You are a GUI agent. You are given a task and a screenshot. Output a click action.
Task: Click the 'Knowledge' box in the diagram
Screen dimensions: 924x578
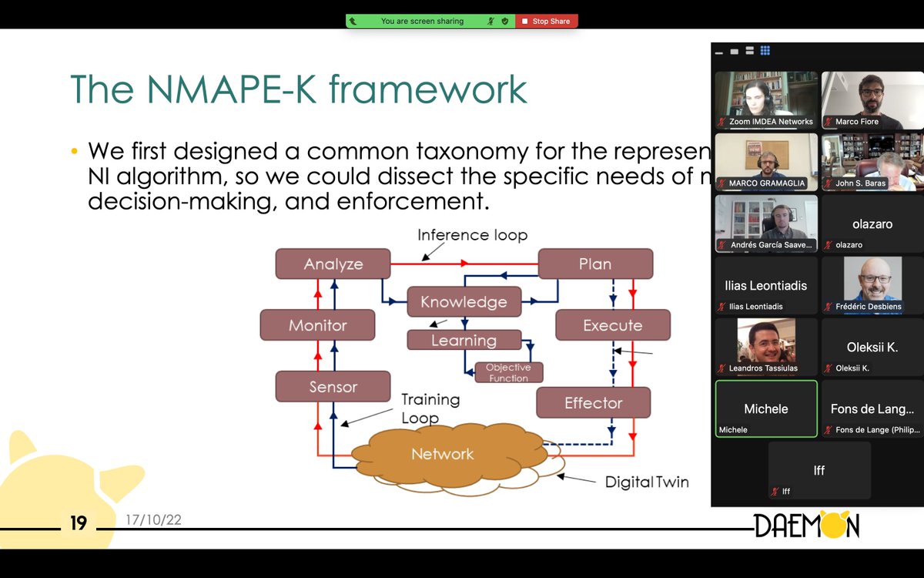coord(464,302)
